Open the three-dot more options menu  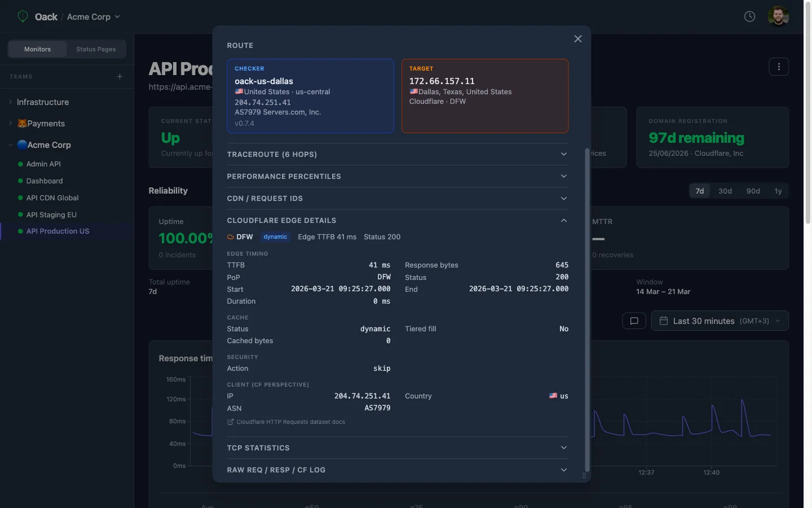pos(779,67)
